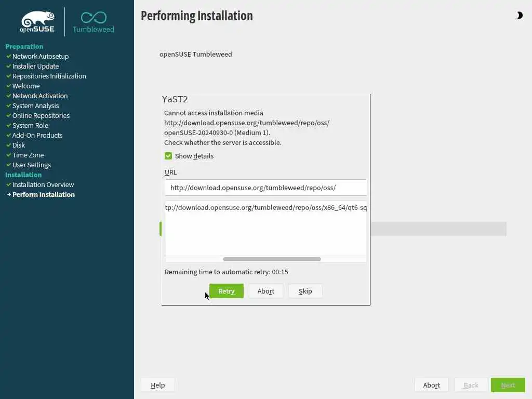This screenshot has height=399, width=532.
Task: Click the Tumbleweed infinity logo
Action: click(x=94, y=22)
